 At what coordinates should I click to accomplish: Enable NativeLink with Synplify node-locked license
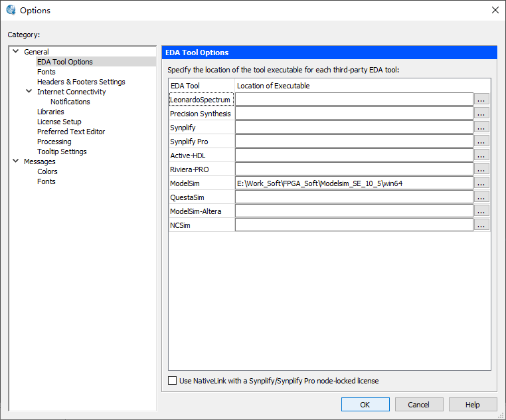173,381
